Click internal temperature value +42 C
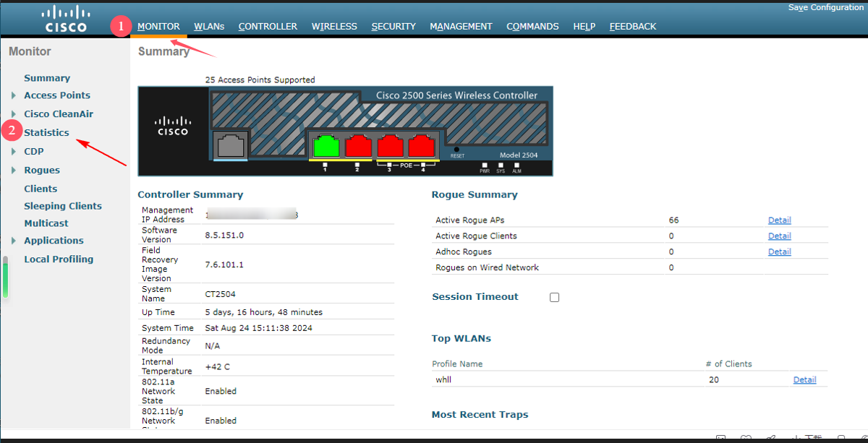868x443 pixels. click(x=218, y=367)
